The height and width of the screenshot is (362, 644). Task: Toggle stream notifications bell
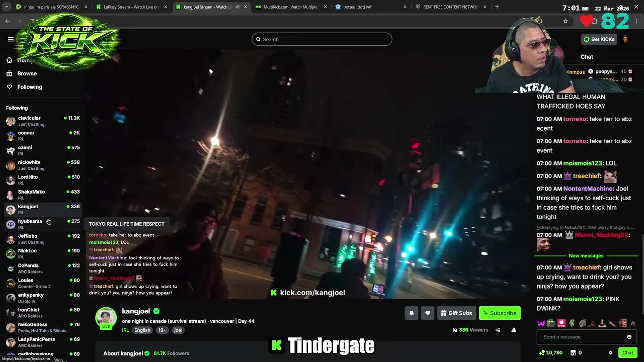[412, 313]
